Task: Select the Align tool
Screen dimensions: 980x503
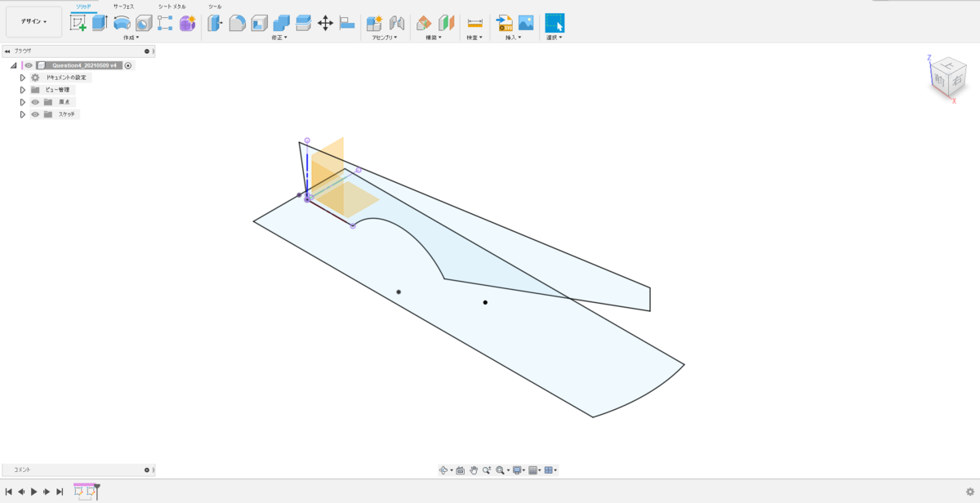Action: tap(347, 23)
